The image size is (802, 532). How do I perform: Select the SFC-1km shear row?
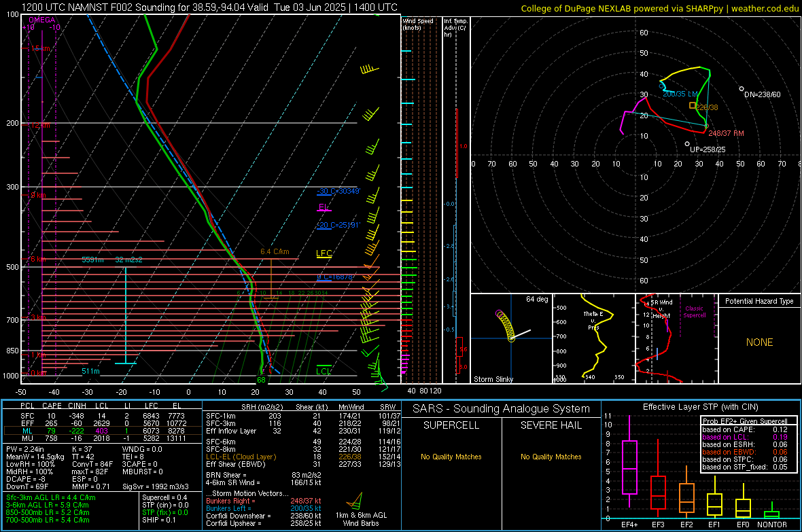click(303, 416)
